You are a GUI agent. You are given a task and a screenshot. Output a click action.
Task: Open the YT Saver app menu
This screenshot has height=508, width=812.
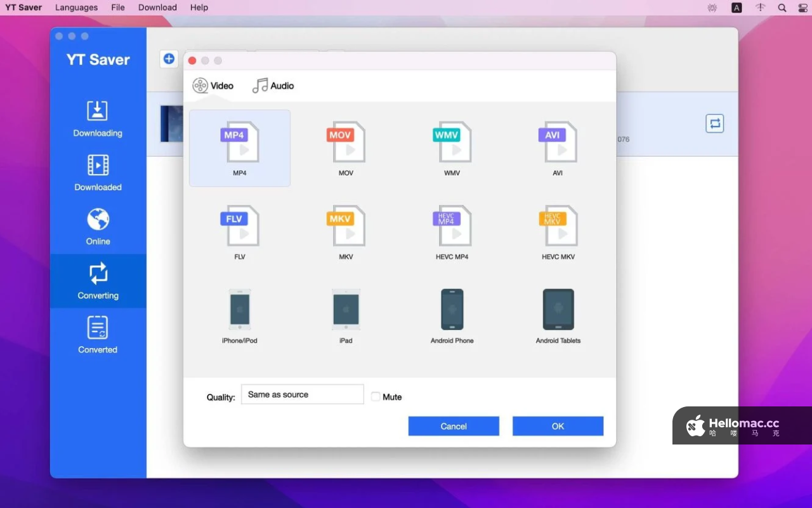click(23, 8)
